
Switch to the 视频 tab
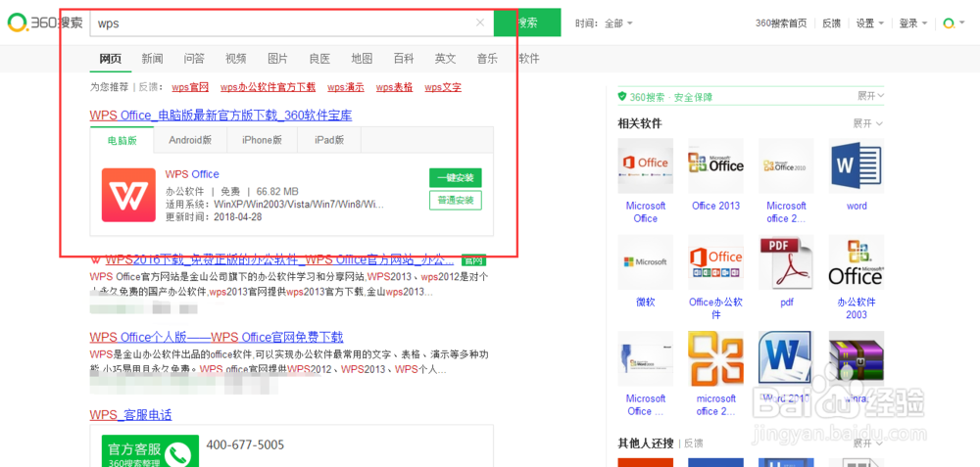pyautogui.click(x=235, y=59)
